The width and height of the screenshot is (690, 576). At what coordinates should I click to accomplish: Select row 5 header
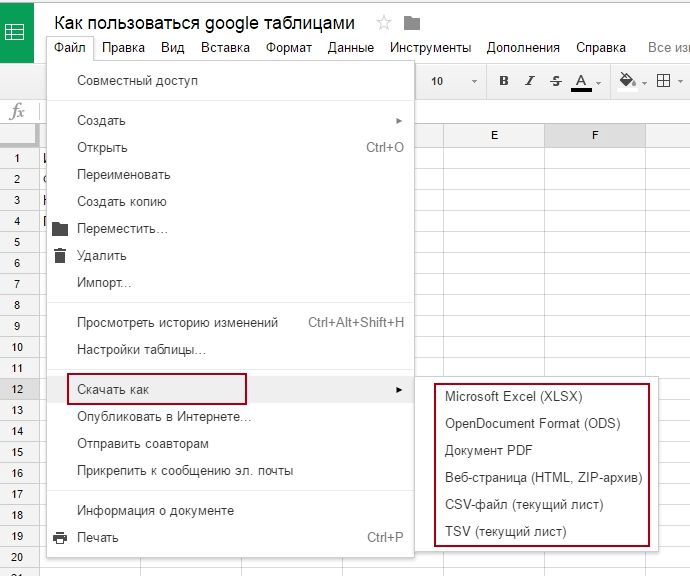(20, 242)
